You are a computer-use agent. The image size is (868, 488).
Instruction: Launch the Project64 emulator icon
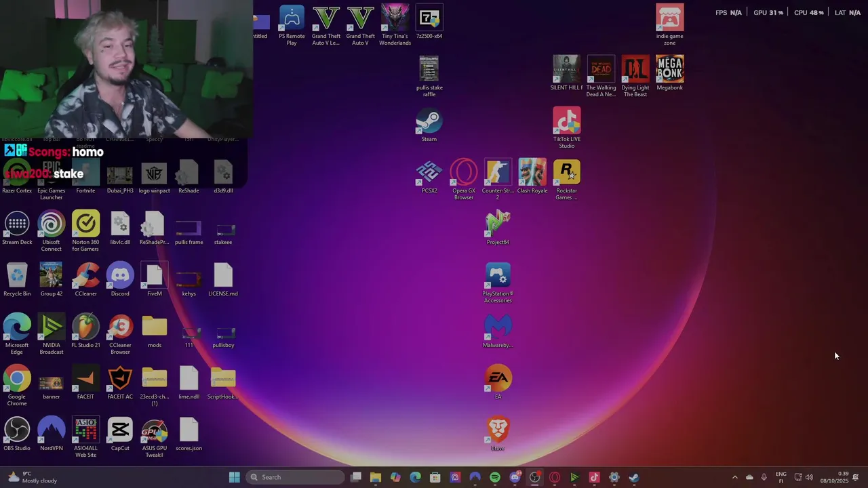(x=498, y=228)
